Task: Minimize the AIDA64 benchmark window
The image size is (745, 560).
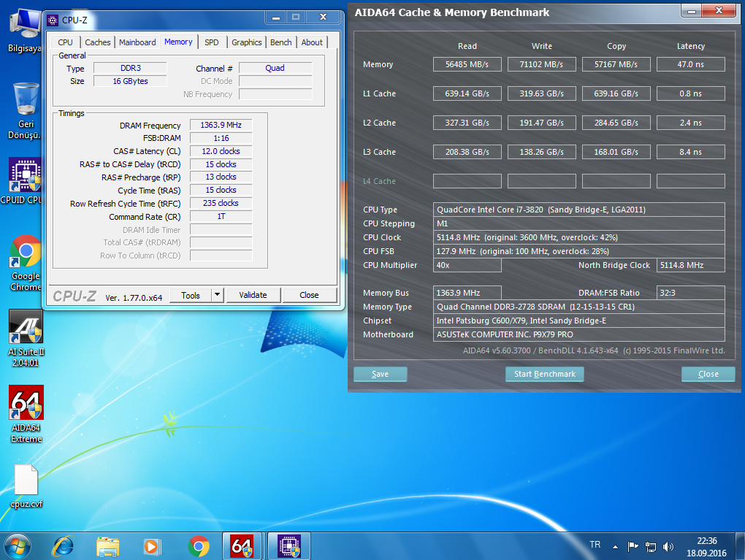Action: coord(692,11)
